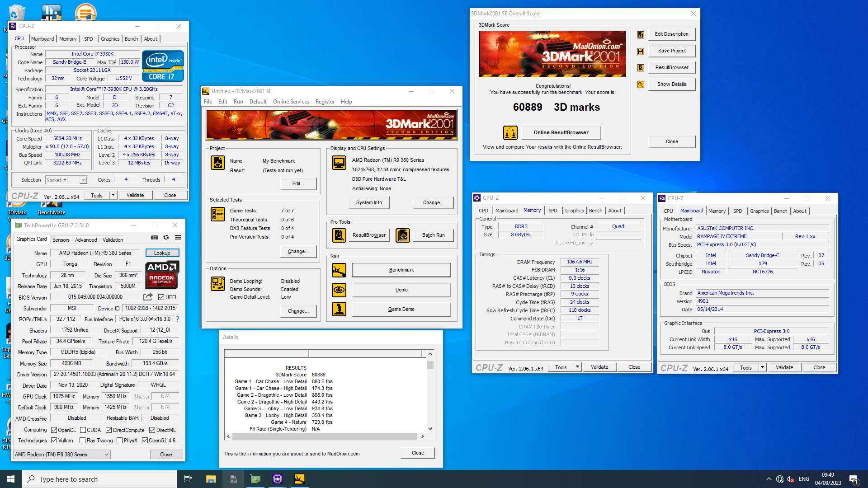Open Task View on the taskbar
Viewport: 868px width, 488px height.
[x=188, y=479]
